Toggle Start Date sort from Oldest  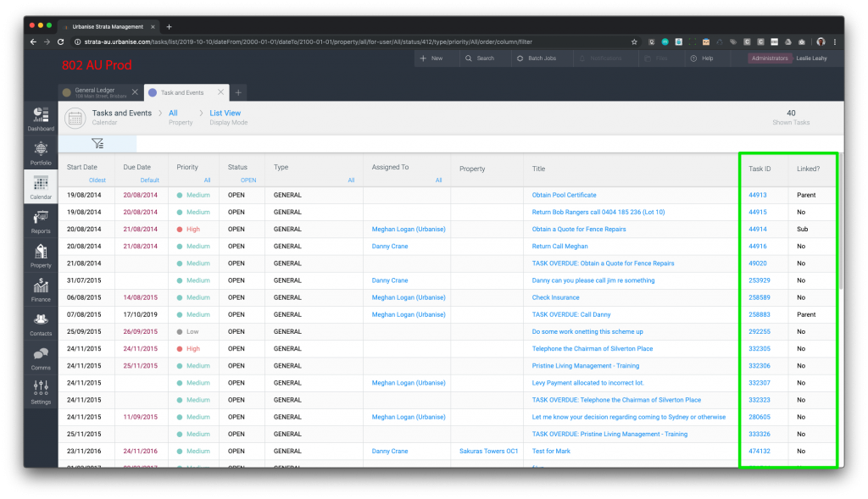(x=97, y=180)
